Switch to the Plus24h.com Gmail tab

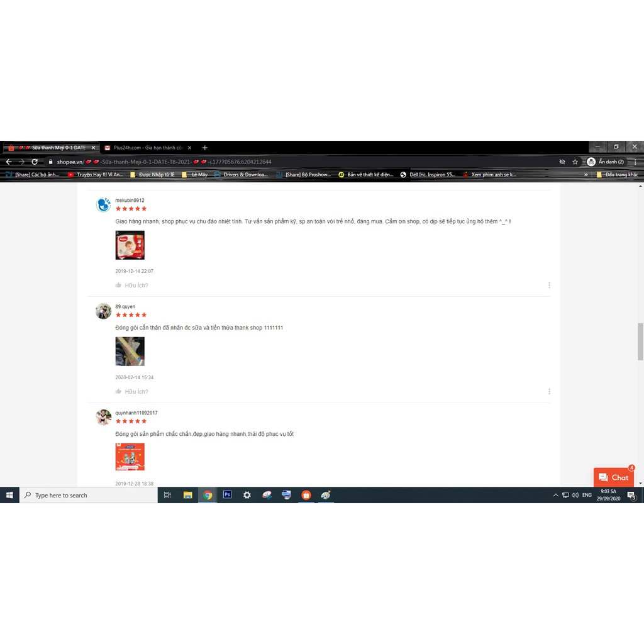click(x=148, y=147)
